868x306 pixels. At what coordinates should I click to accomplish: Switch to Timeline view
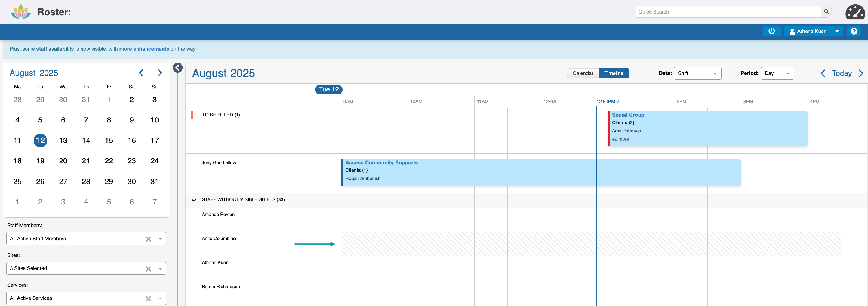(614, 73)
